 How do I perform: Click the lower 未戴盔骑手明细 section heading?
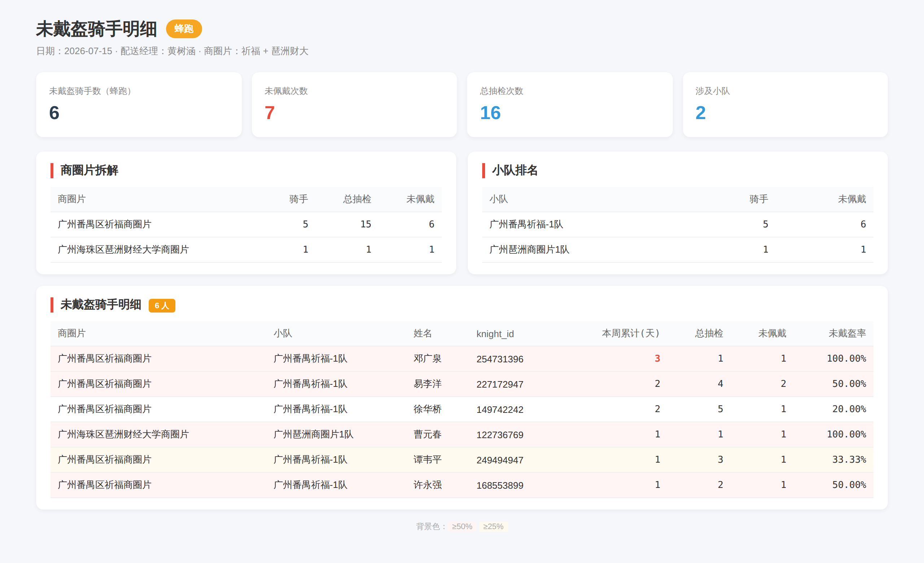point(100,305)
